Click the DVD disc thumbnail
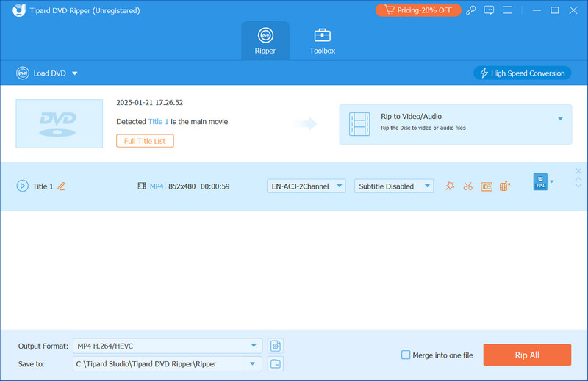Viewport: 588px width, 381px height. click(60, 123)
